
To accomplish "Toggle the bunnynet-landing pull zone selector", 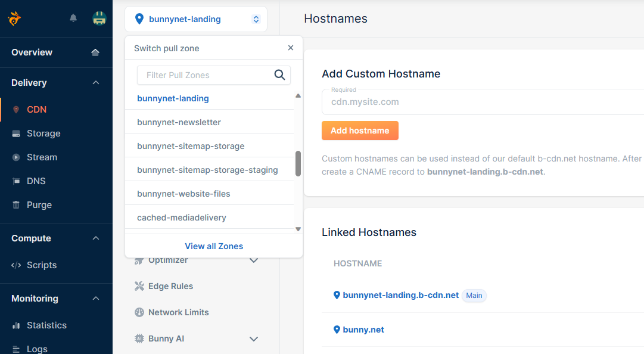I will [196, 19].
